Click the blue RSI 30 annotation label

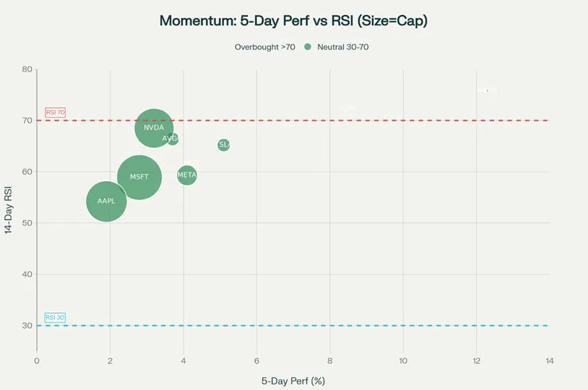click(55, 318)
